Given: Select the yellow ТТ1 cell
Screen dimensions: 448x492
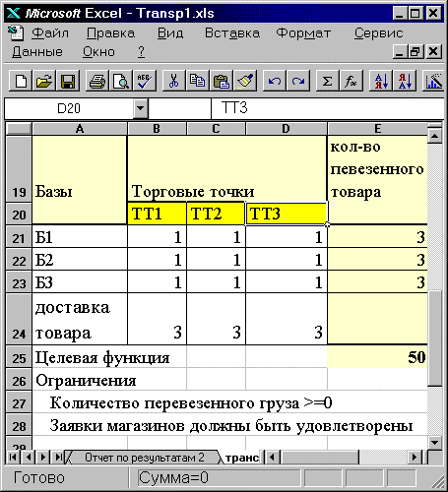Looking at the screenshot, I should point(157,214).
